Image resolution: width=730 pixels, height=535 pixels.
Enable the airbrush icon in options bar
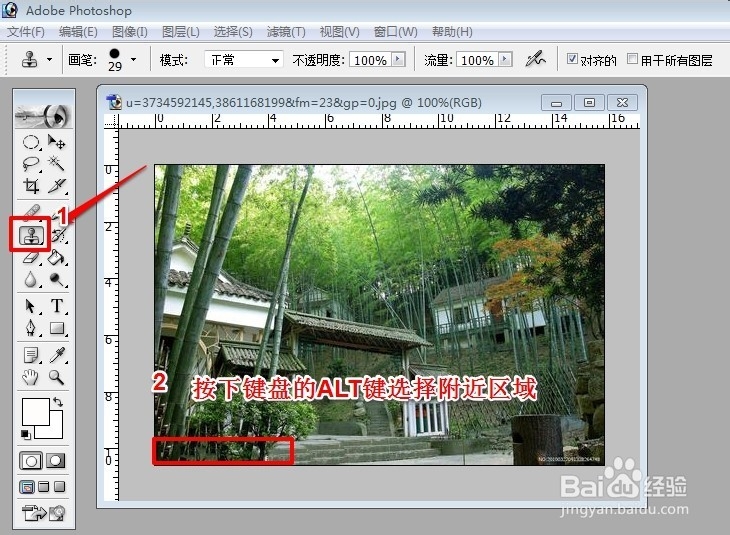[x=535, y=60]
